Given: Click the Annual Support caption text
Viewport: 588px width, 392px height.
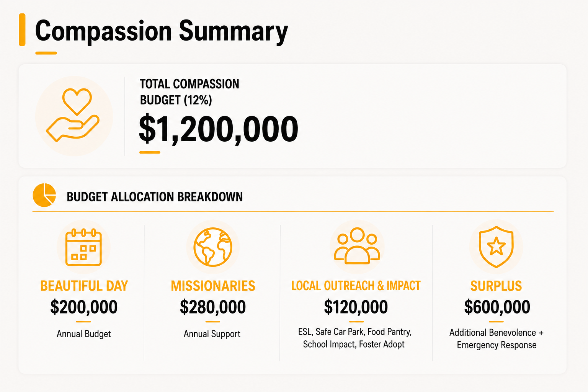Looking at the screenshot, I should [212, 334].
